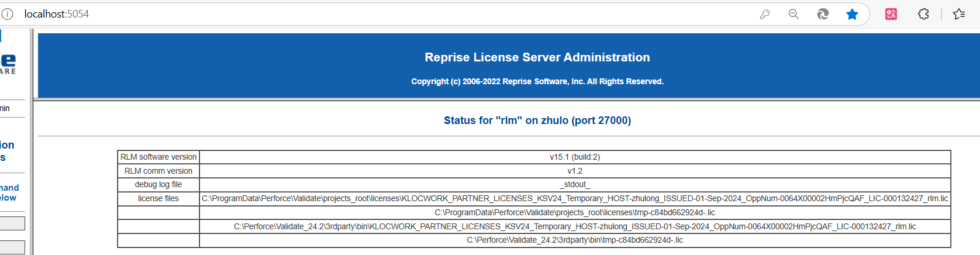This screenshot has width=980, height=255.
Task: Toggle the blue favorite star for this page
Action: point(852,14)
